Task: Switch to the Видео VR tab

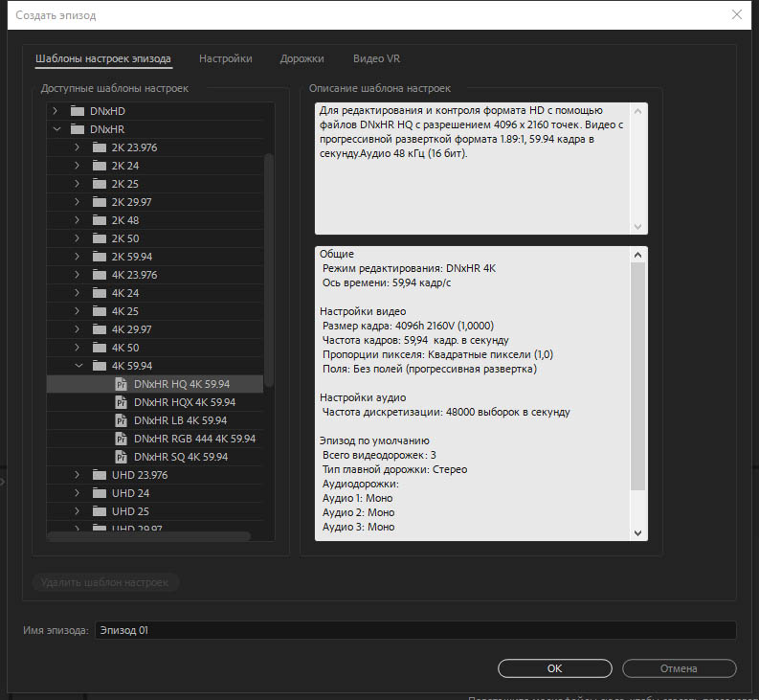Action: coord(376,58)
